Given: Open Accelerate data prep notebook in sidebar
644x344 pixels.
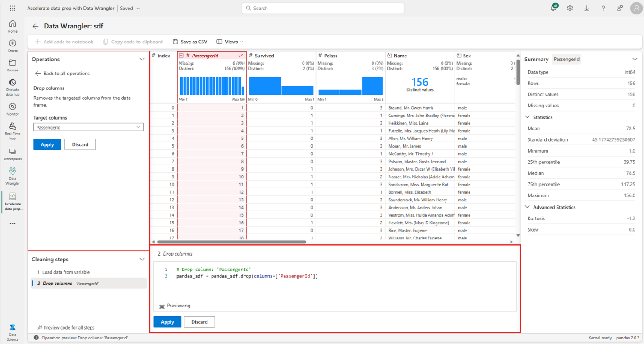Looking at the screenshot, I should point(13,201).
